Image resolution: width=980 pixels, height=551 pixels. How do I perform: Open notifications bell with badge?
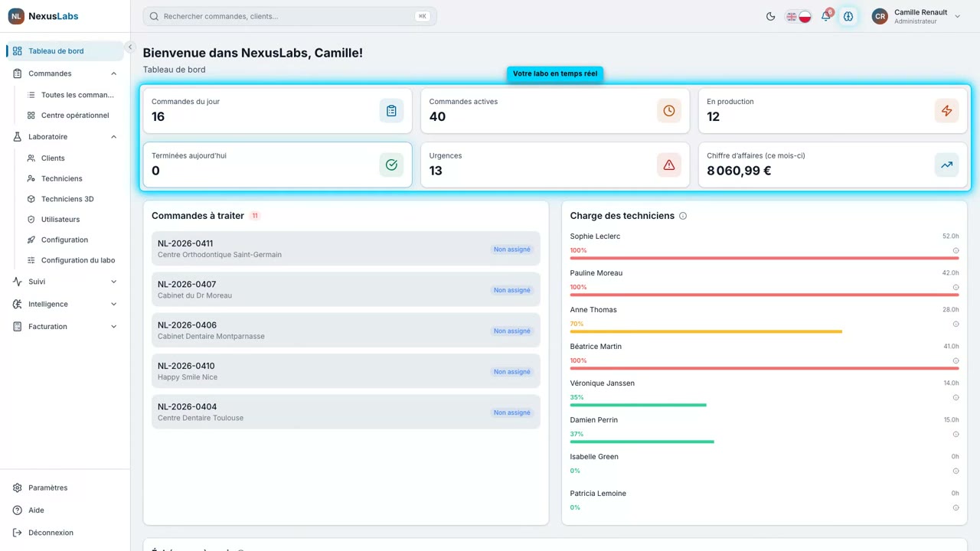(x=826, y=16)
